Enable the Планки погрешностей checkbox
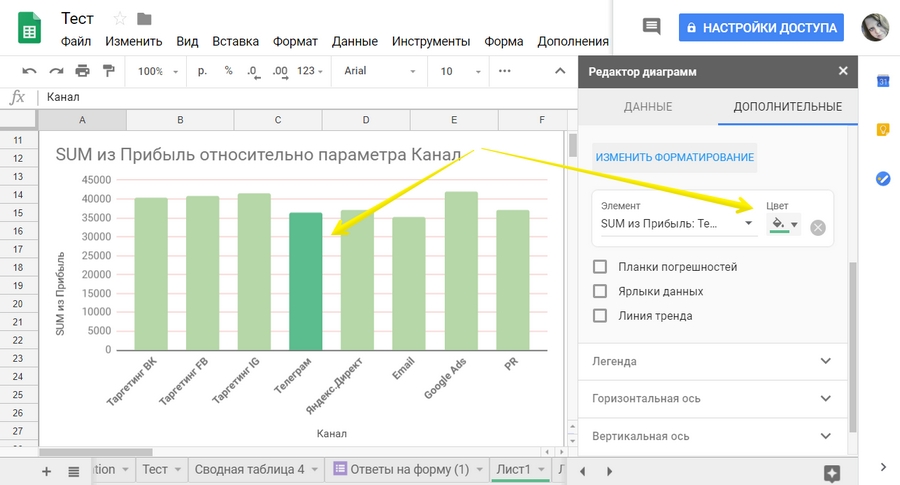The image size is (900, 485). pyautogui.click(x=600, y=267)
